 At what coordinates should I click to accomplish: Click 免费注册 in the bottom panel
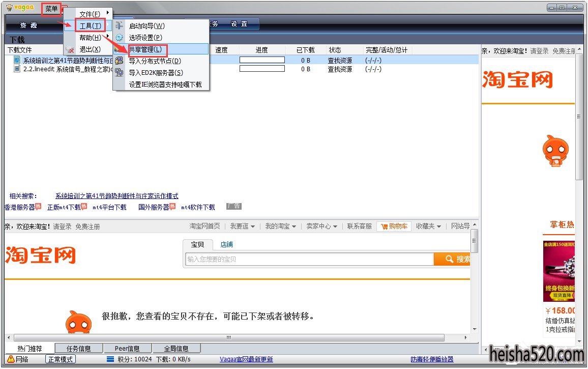point(88,226)
